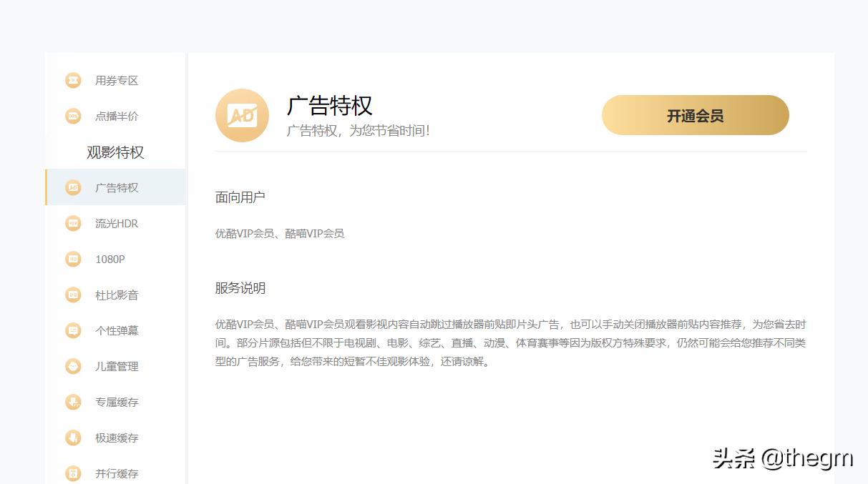Click the AD icon next to 广告特权 in sidebar
This screenshot has height=484, width=868.
tap(73, 187)
